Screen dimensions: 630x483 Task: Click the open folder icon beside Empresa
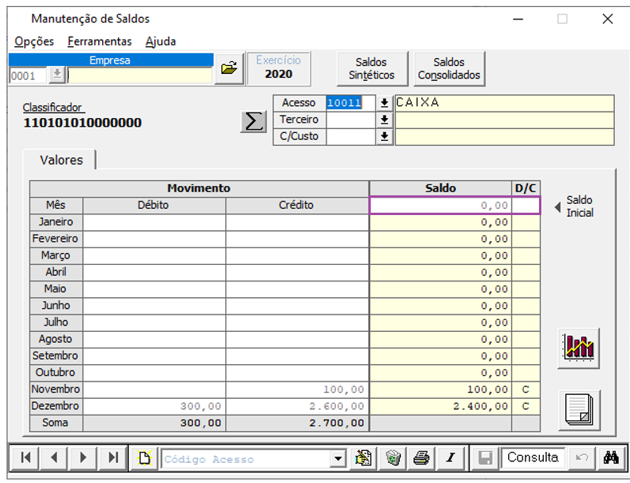point(229,68)
